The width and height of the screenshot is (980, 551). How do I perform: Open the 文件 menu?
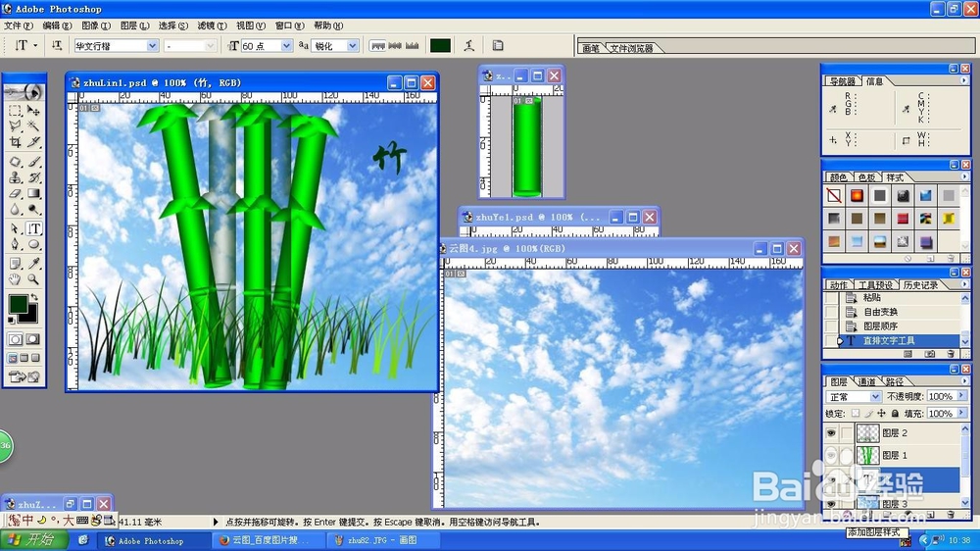(x=18, y=25)
